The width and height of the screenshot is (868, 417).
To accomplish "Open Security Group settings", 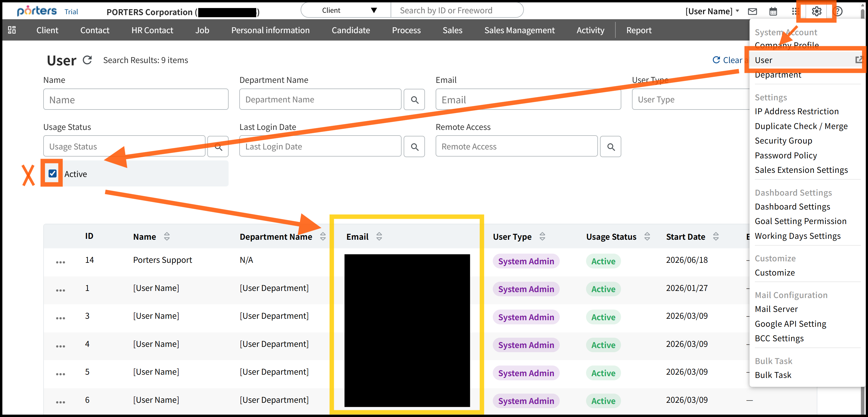I will (x=783, y=141).
